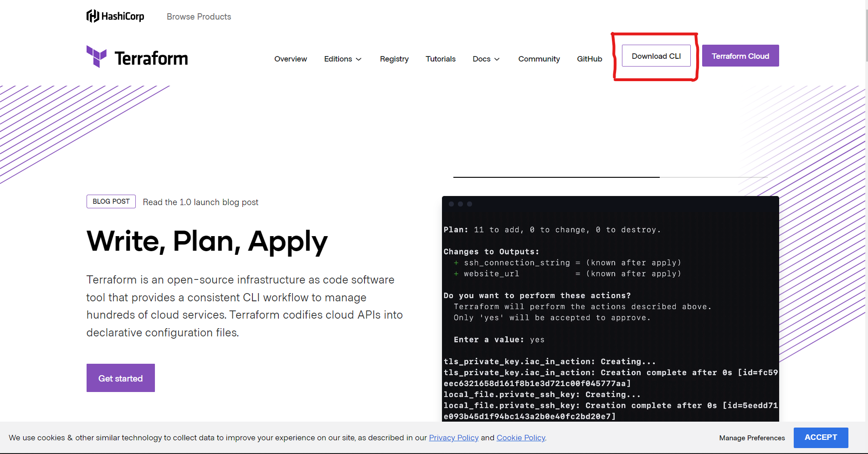Image resolution: width=868 pixels, height=454 pixels.
Task: Click the HashiCorp logo
Action: click(115, 16)
